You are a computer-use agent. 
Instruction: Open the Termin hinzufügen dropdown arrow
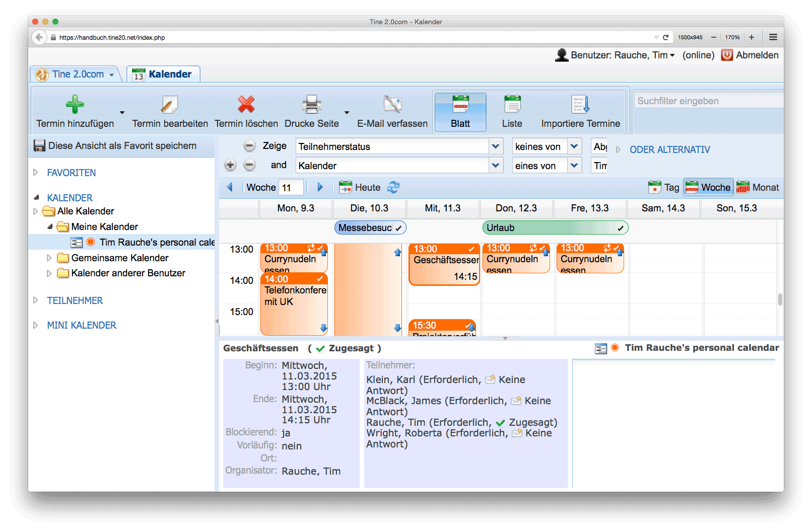[122, 112]
